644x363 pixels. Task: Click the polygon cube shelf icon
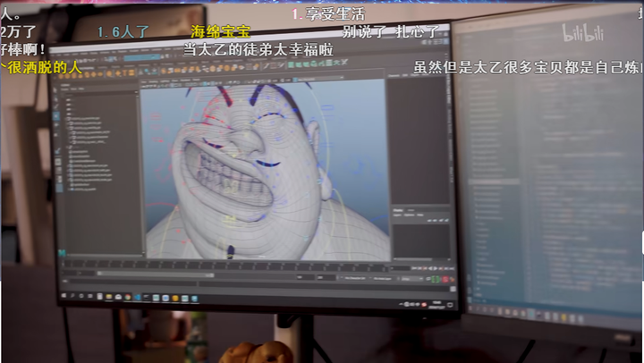tap(69, 74)
